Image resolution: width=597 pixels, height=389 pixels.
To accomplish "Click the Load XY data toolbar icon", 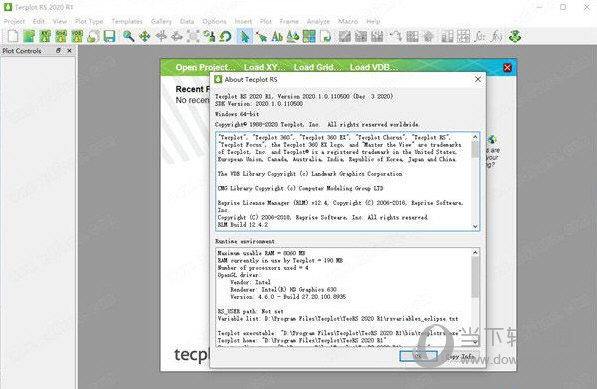I will (45, 36).
